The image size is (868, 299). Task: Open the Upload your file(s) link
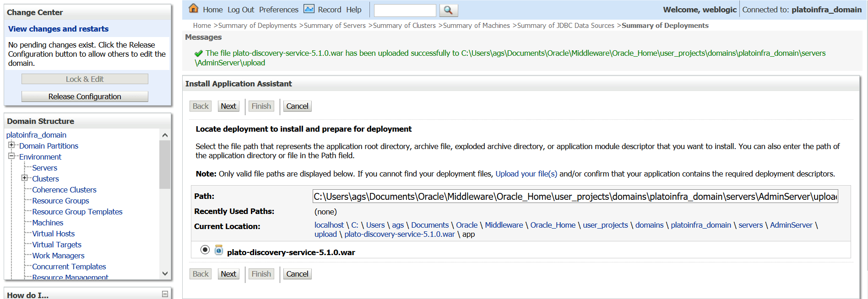pos(526,174)
